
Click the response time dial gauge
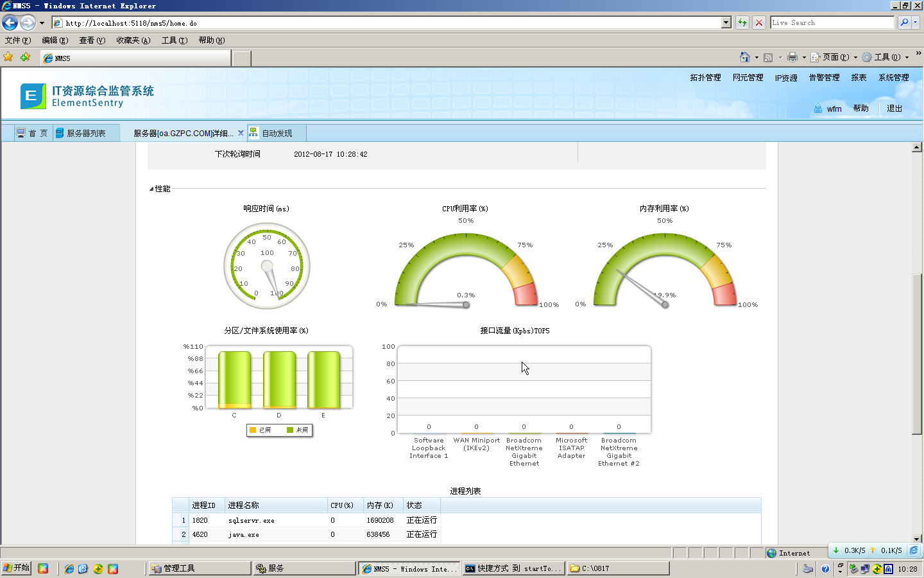[x=267, y=266]
